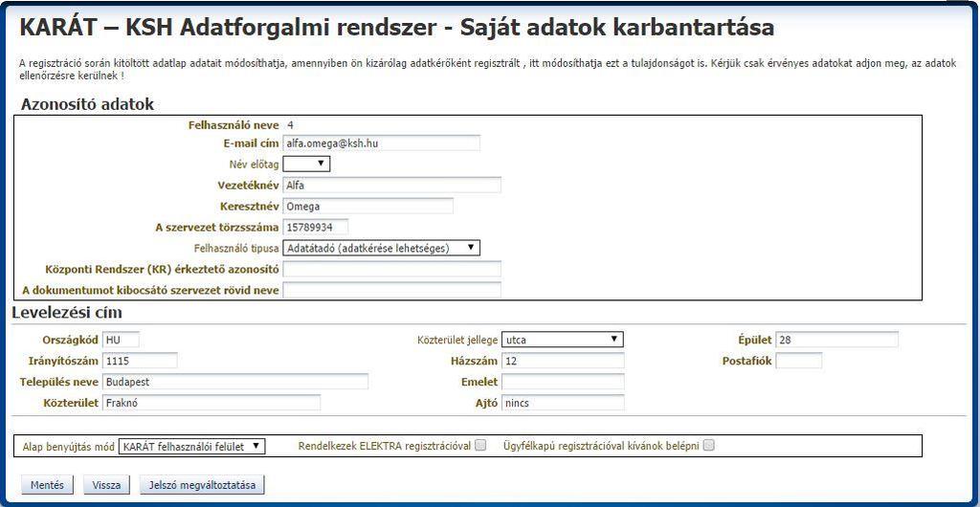980x507 pixels.
Task: Click the empty Emelet field
Action: (x=563, y=382)
